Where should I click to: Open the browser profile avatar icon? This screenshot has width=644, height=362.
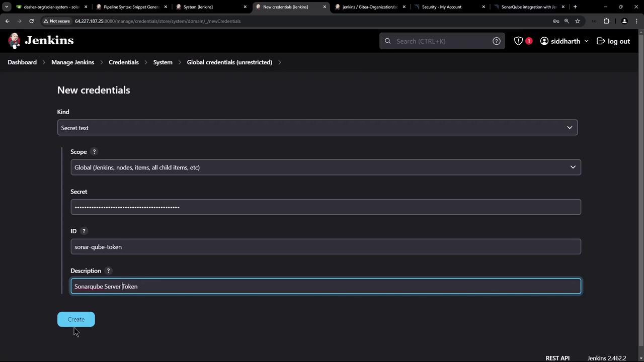pos(624,21)
